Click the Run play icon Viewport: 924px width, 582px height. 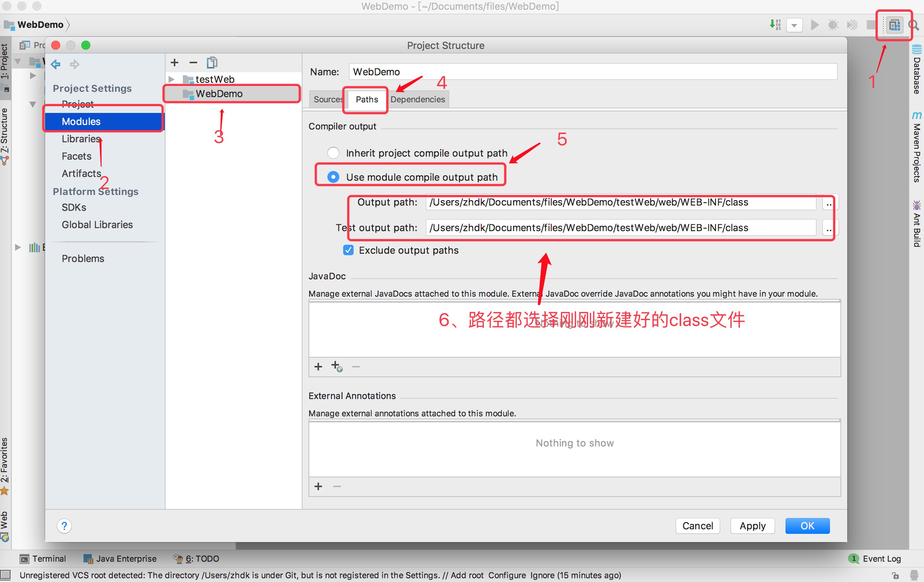coord(815,25)
